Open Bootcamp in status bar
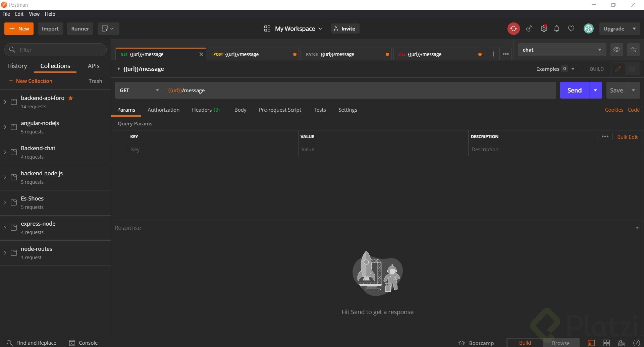This screenshot has width=644, height=347. tap(476, 343)
